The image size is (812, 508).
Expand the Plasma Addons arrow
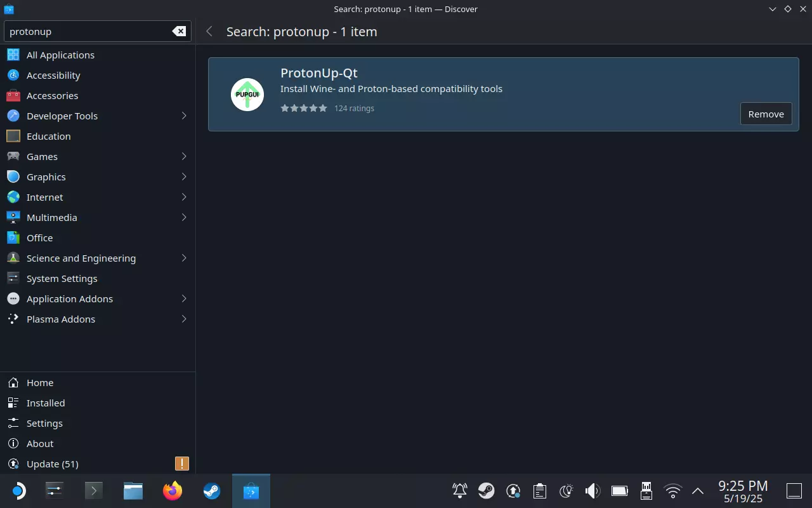[184, 319]
